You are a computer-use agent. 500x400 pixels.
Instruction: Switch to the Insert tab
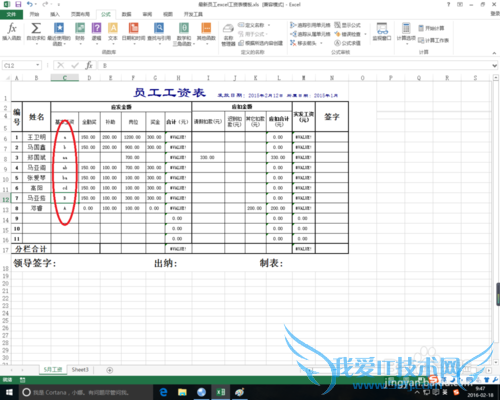(x=55, y=14)
